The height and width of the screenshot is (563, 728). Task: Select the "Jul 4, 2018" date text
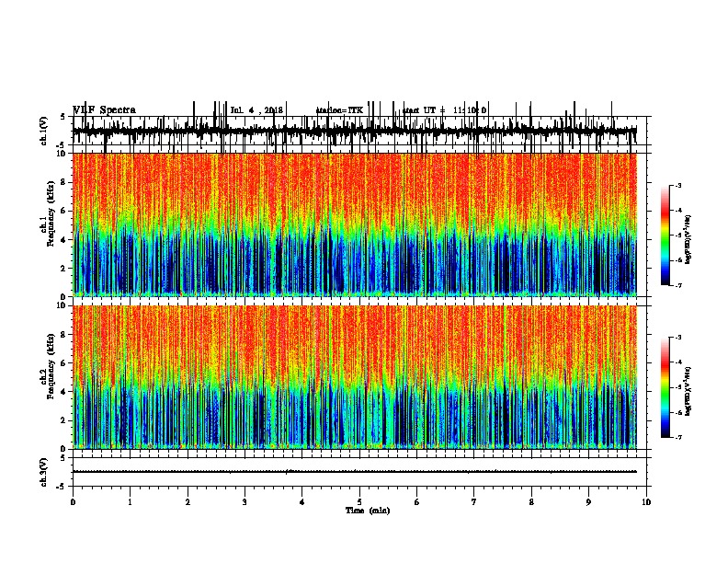coord(256,110)
